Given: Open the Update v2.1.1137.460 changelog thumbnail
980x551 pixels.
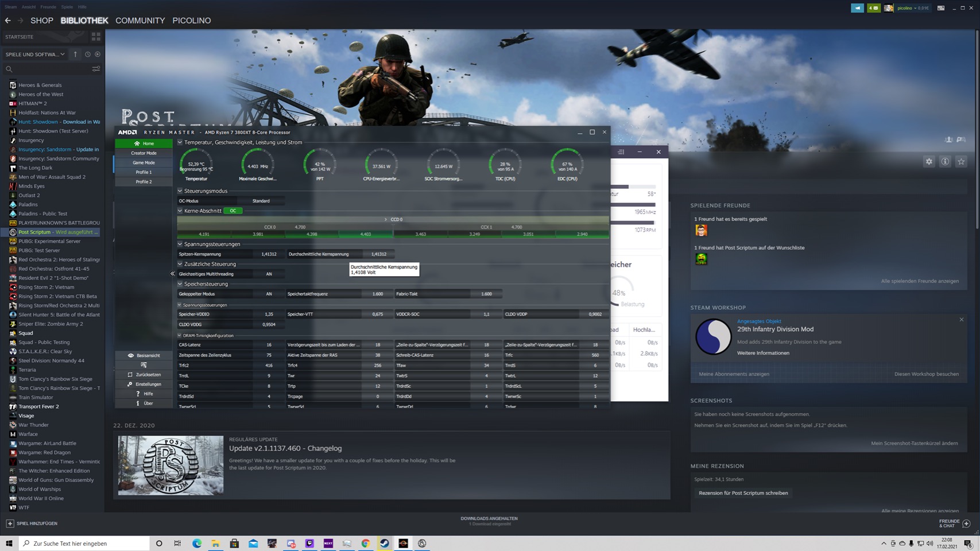Looking at the screenshot, I should (171, 465).
